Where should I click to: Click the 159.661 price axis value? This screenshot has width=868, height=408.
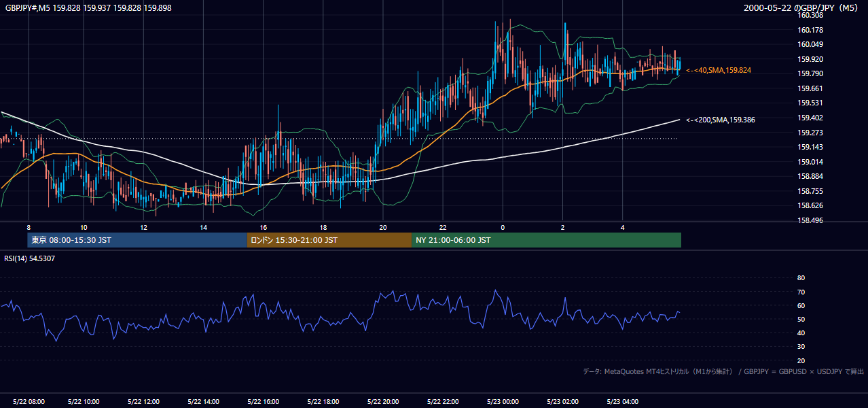(810, 88)
